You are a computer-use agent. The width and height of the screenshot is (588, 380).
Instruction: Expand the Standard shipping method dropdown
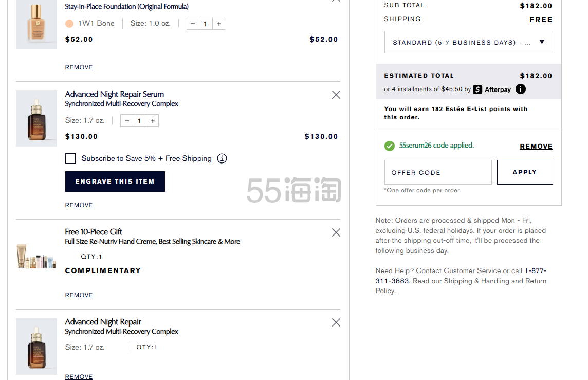(468, 43)
